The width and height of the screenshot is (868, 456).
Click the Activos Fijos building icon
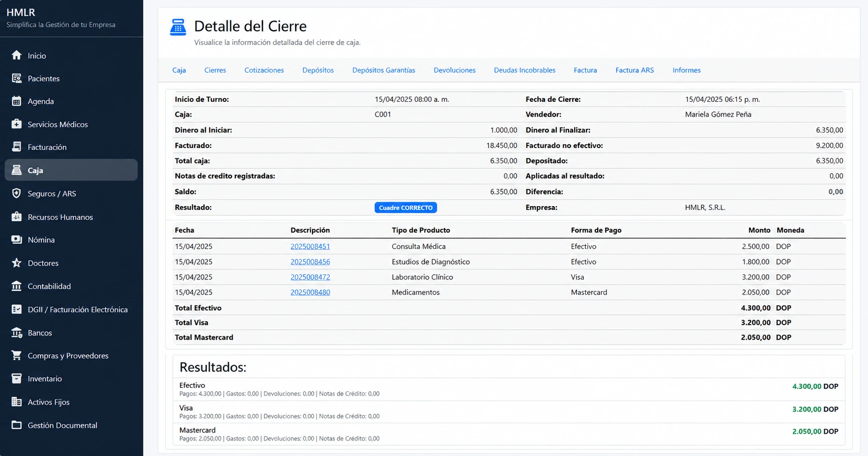click(x=17, y=402)
